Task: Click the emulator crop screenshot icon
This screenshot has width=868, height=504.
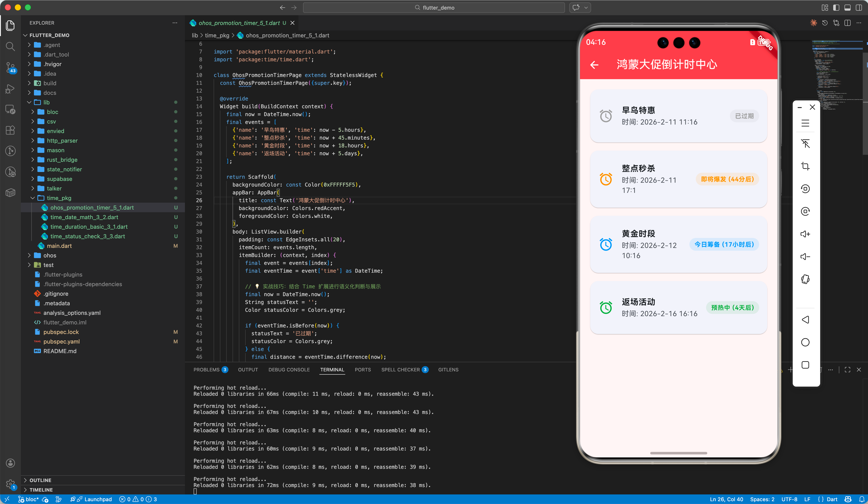Action: [805, 166]
